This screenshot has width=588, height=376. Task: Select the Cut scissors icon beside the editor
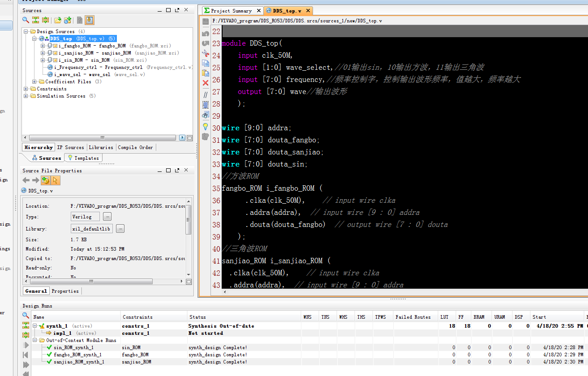point(206,53)
